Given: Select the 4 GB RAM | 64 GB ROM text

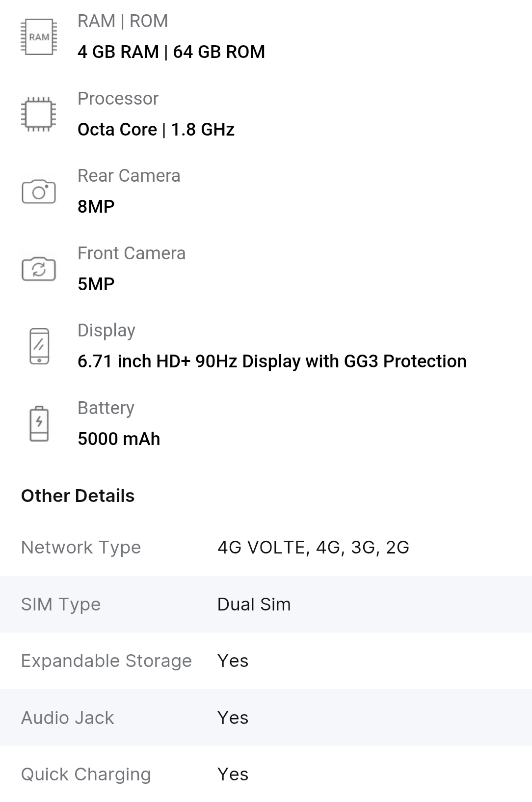Looking at the screenshot, I should click(x=171, y=52).
